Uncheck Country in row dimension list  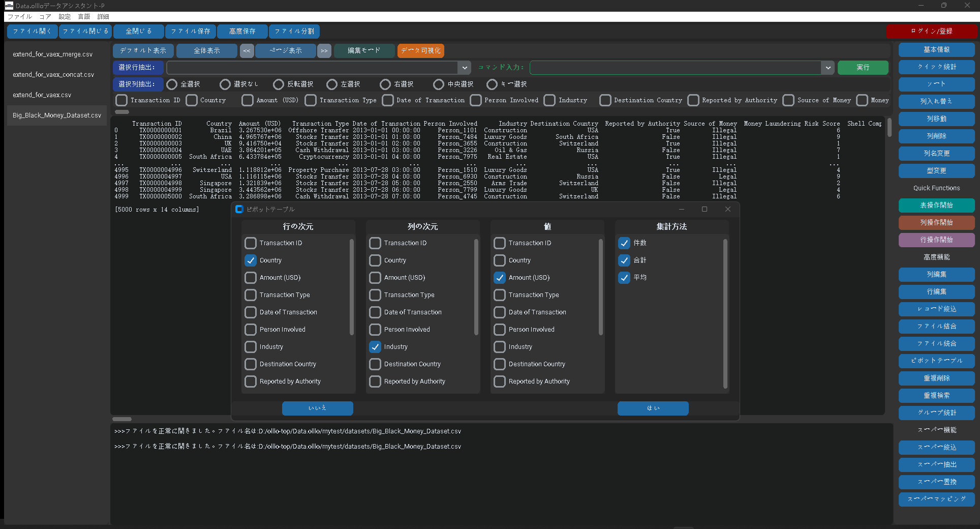coord(251,260)
